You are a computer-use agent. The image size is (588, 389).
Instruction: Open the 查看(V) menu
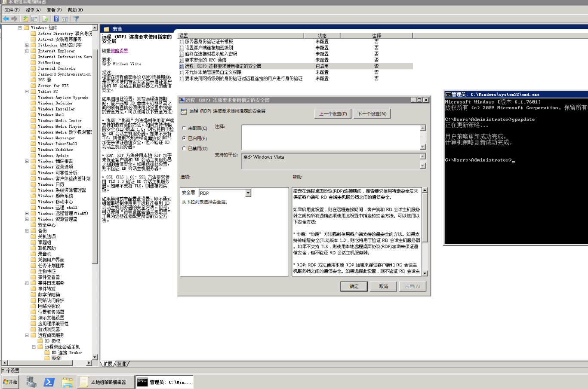click(x=54, y=10)
